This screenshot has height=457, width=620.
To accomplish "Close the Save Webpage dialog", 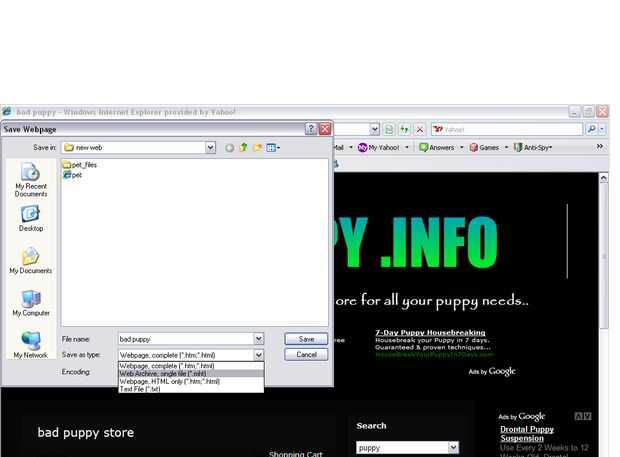I will coord(325,129).
